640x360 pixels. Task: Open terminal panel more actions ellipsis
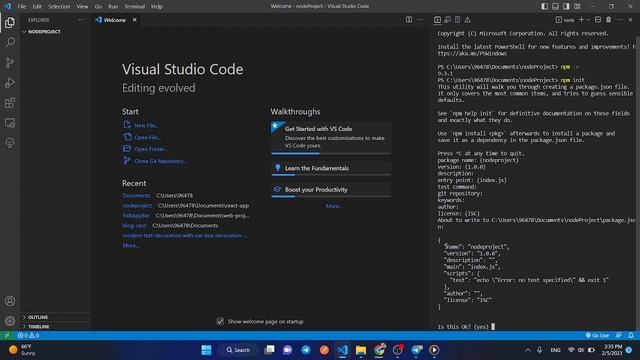click(620, 20)
